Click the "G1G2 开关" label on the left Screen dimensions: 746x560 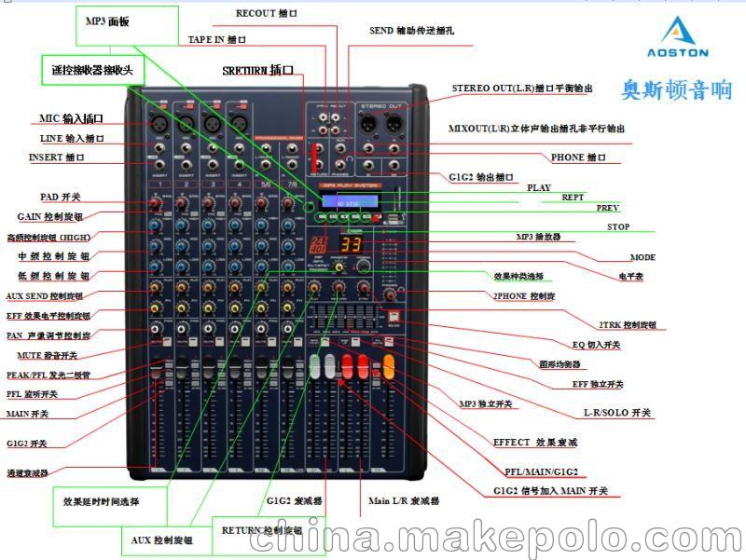click(x=27, y=444)
